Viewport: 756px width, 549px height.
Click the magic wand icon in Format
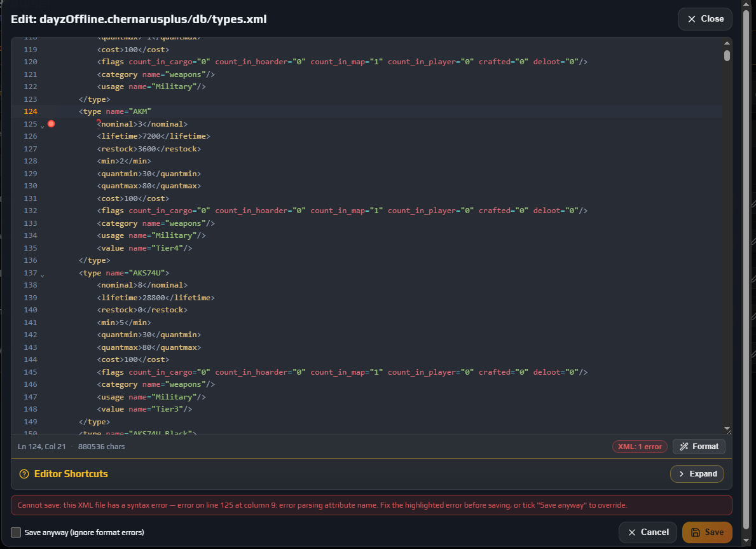[x=684, y=447]
